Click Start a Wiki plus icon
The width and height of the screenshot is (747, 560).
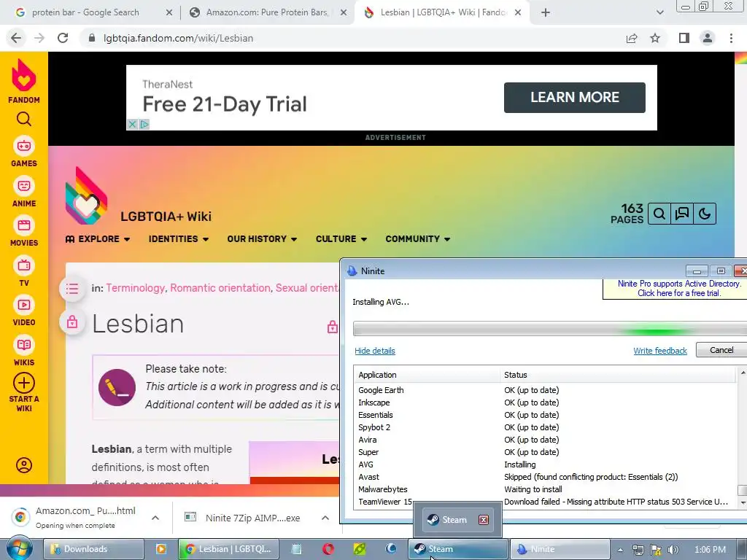click(x=24, y=382)
